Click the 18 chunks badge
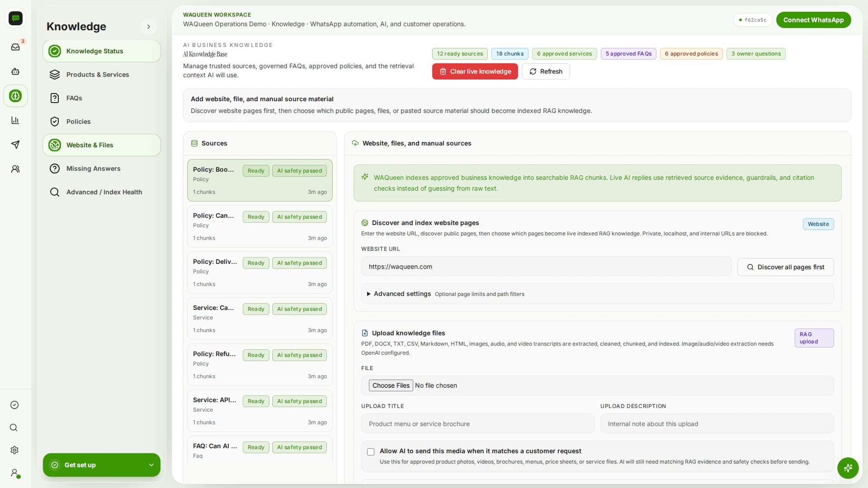 tap(509, 54)
